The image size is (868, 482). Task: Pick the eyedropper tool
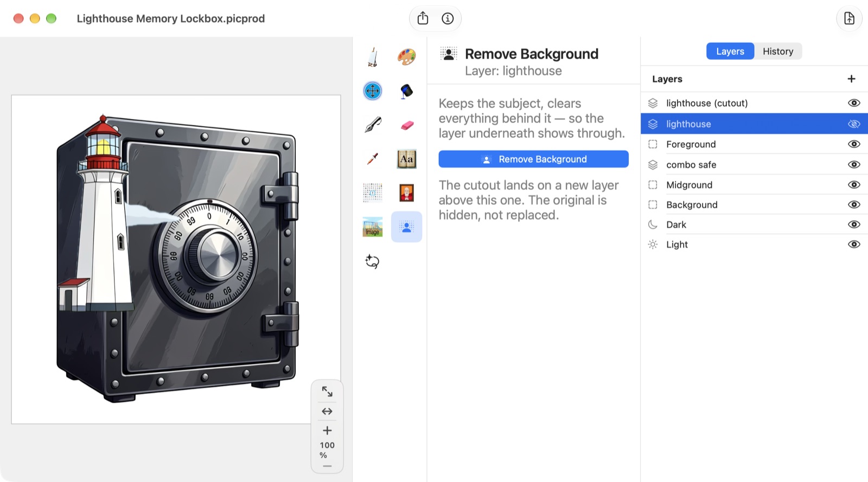pos(373,159)
